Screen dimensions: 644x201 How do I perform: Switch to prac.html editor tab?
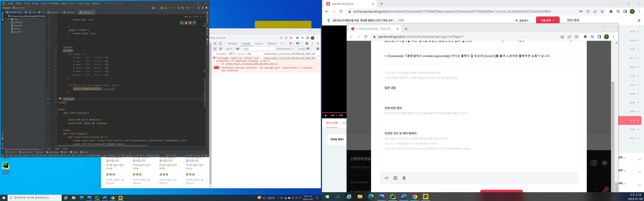coord(54,12)
